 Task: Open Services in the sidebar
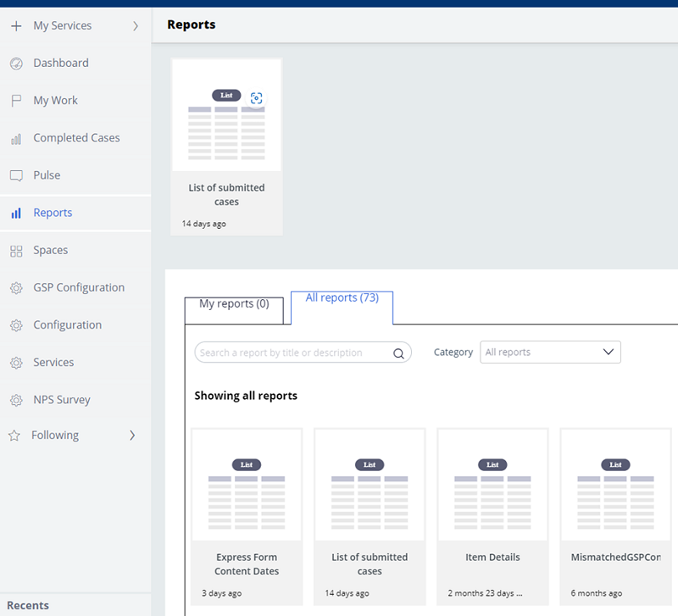point(75,363)
